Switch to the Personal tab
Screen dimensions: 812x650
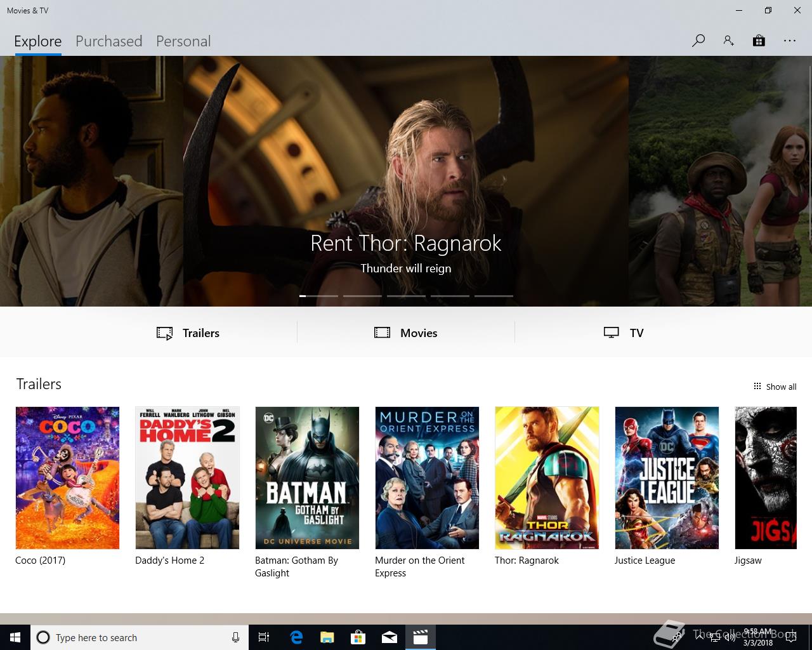pyautogui.click(x=183, y=41)
